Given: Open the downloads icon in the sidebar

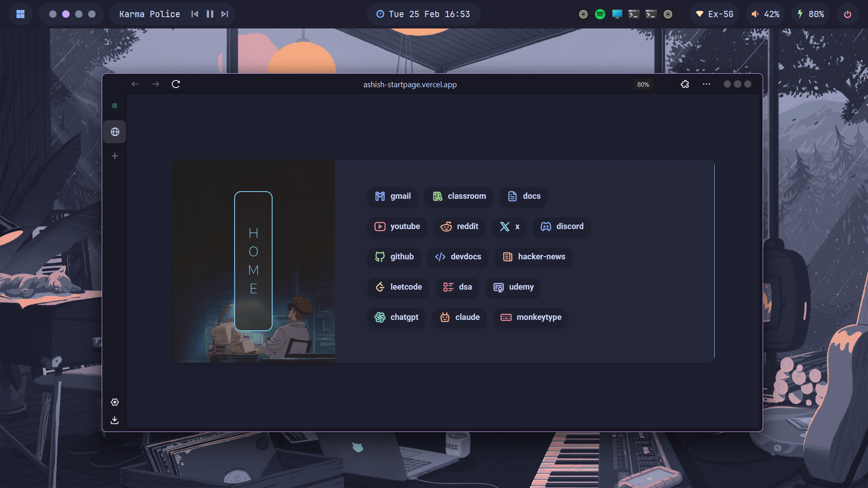Looking at the screenshot, I should coord(115,420).
